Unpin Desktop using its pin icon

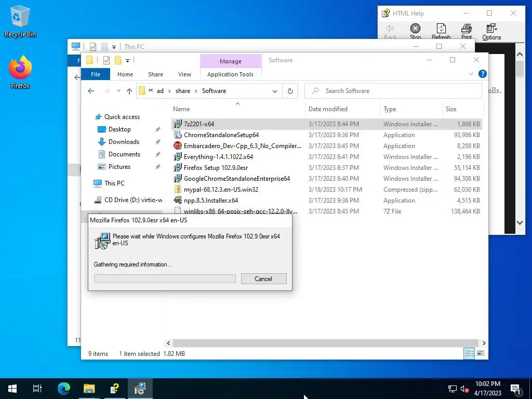click(x=157, y=129)
